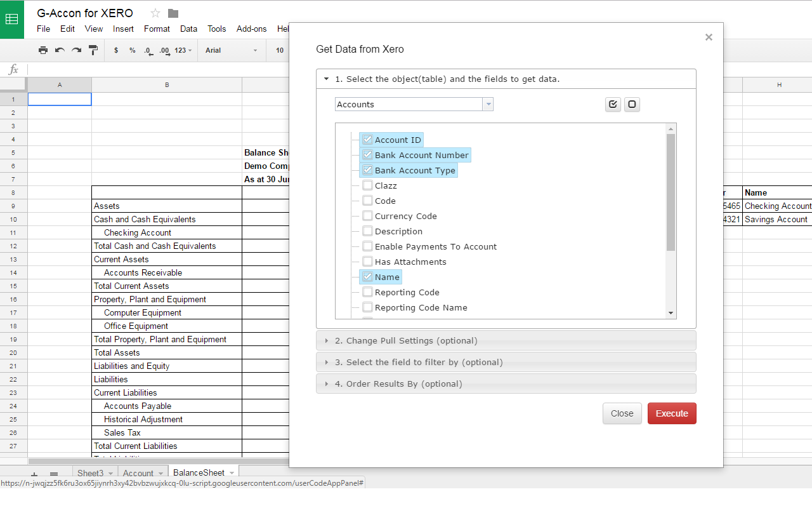This screenshot has width=812, height=508.
Task: Format as percent with the % icon
Action: [x=132, y=50]
